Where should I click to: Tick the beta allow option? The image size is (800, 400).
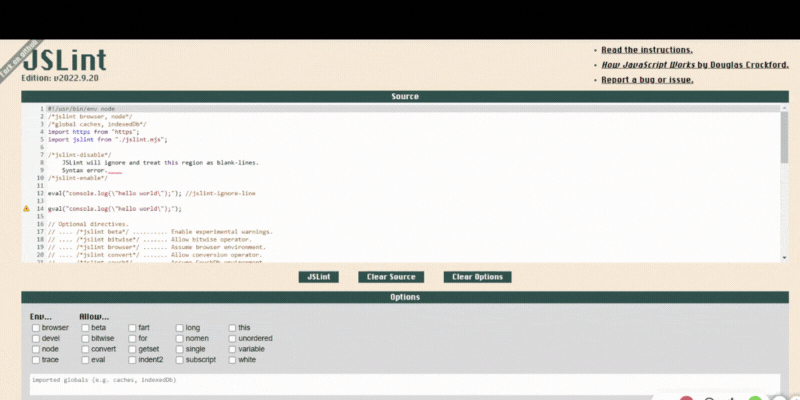point(85,328)
